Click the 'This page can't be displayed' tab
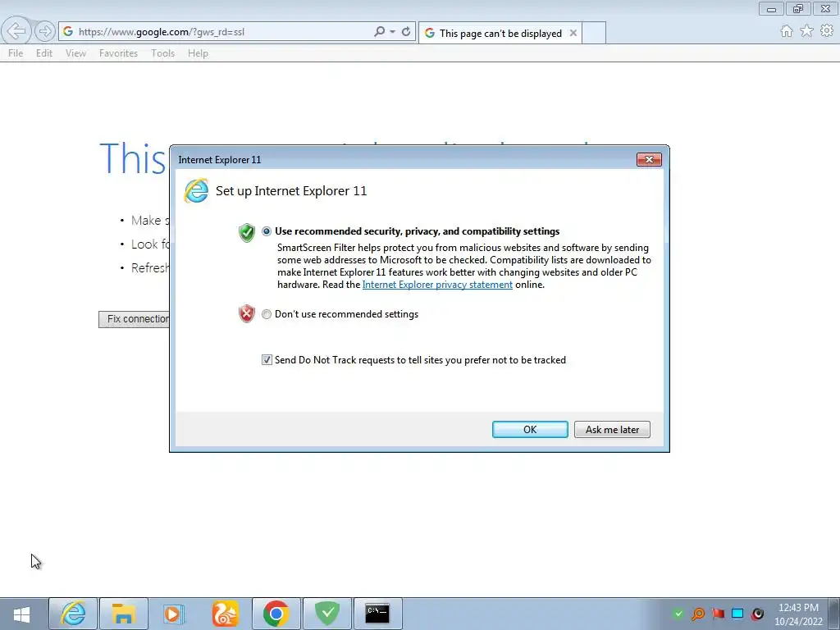 [x=500, y=33]
